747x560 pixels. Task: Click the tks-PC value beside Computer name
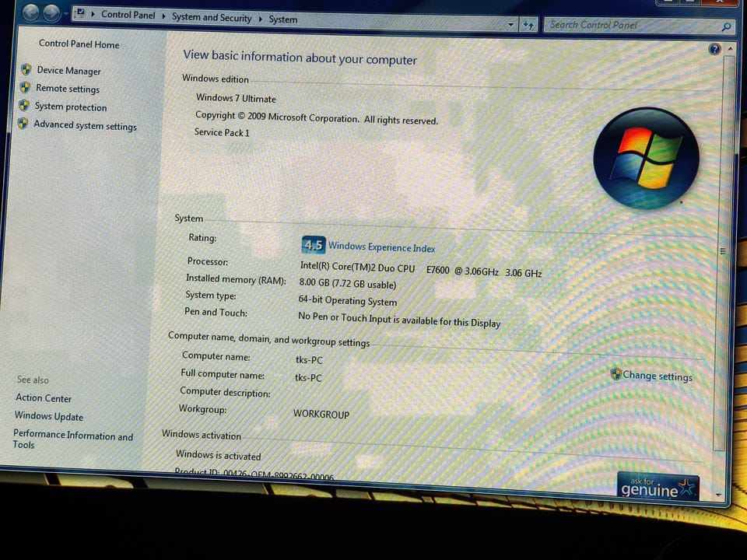click(309, 359)
